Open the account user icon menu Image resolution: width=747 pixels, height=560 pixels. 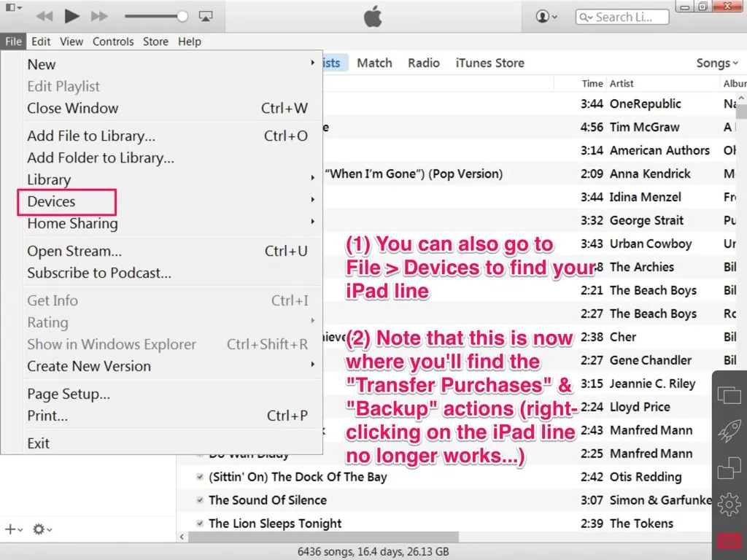tap(546, 17)
